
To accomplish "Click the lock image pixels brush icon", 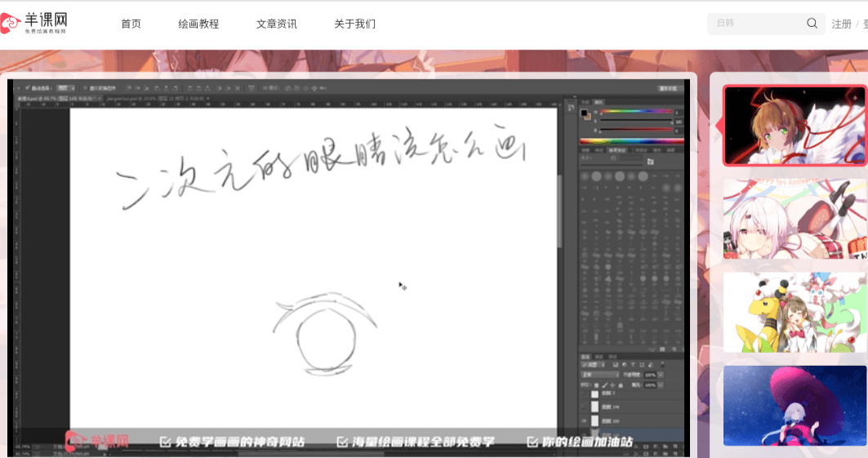I will coord(603,385).
